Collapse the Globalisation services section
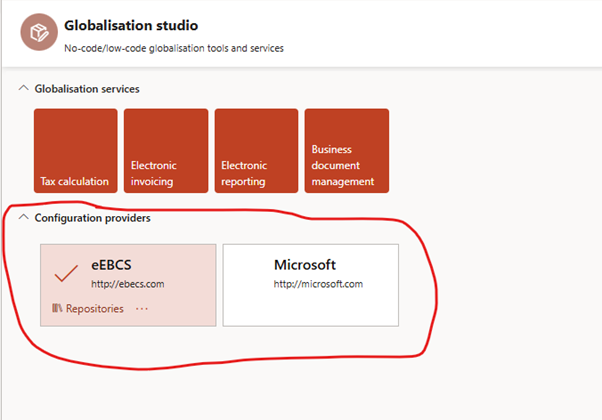This screenshot has height=420, width=602. pos(23,88)
